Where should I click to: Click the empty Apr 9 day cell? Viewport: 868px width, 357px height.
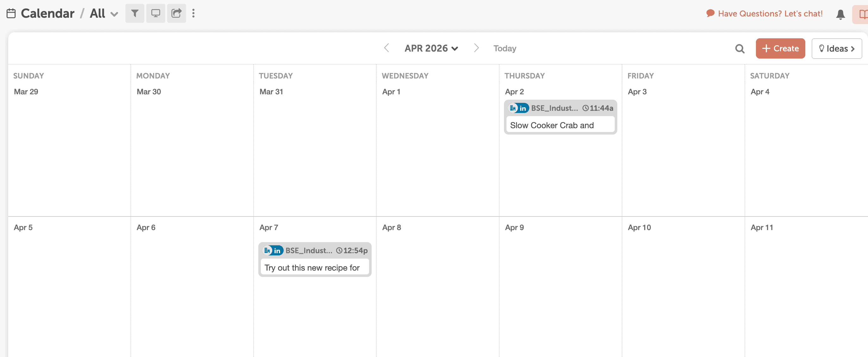coord(560,286)
